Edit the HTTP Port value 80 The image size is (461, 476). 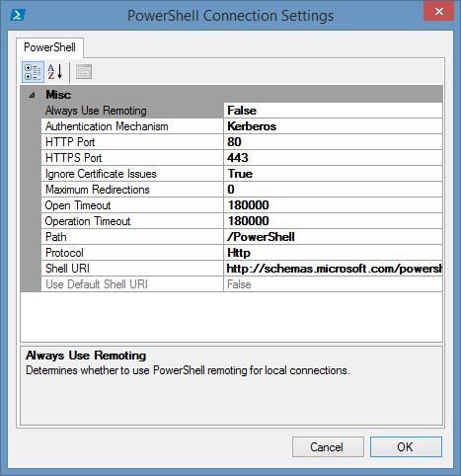point(333,142)
